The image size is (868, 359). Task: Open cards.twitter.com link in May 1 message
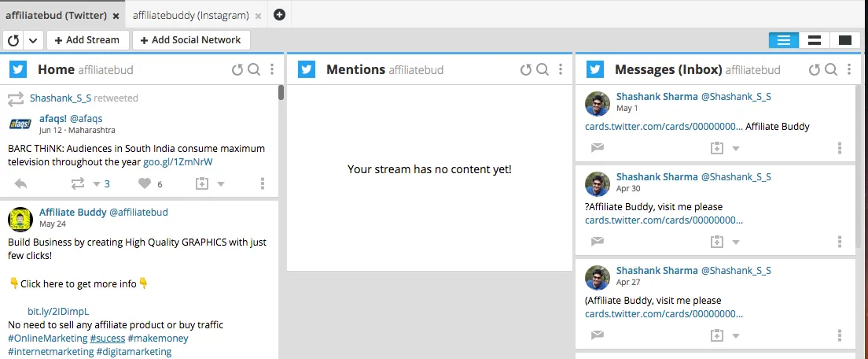click(x=664, y=126)
